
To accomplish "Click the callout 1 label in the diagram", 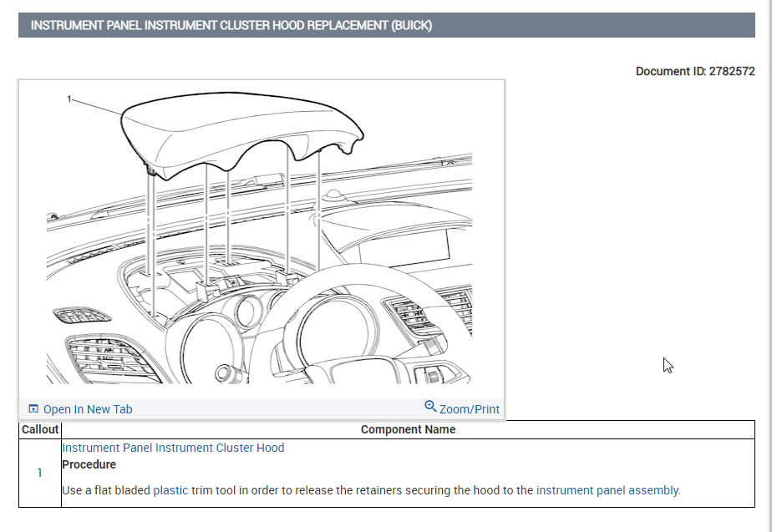I will point(69,99).
